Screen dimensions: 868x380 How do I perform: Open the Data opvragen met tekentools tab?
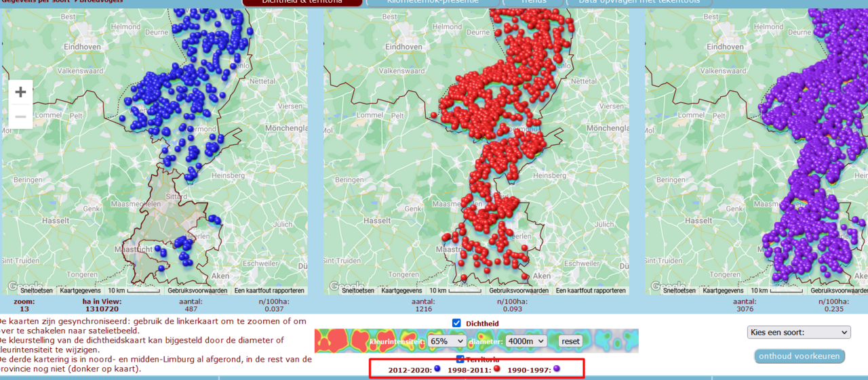(x=640, y=2)
